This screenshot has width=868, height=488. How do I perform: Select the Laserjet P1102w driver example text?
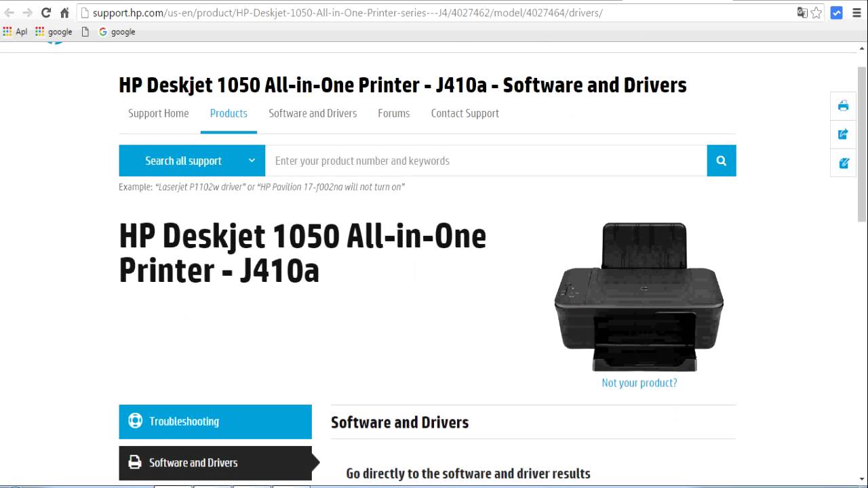tap(200, 187)
